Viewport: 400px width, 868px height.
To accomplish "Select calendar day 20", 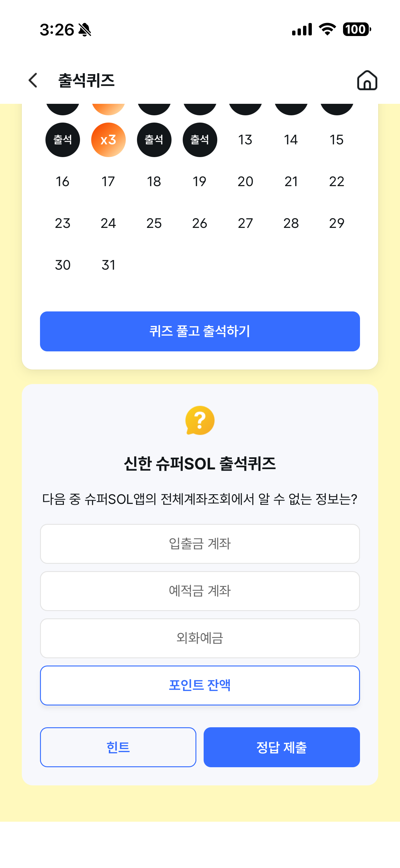I will (245, 181).
